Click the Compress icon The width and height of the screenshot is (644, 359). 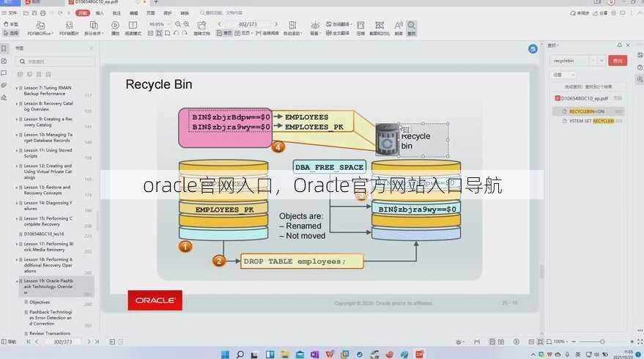click(360, 26)
